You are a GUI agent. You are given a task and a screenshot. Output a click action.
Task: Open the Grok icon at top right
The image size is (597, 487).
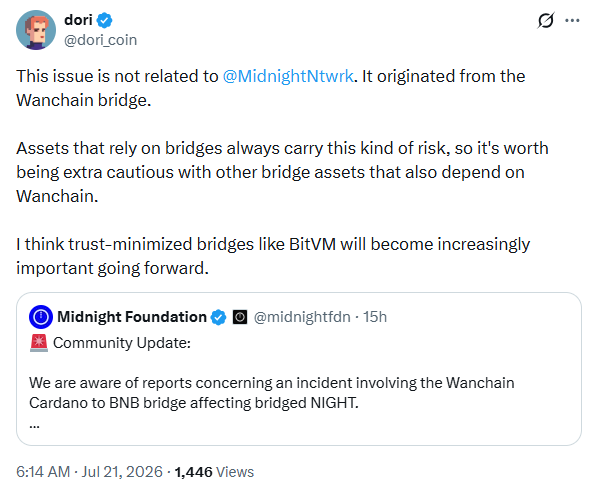pos(546,21)
